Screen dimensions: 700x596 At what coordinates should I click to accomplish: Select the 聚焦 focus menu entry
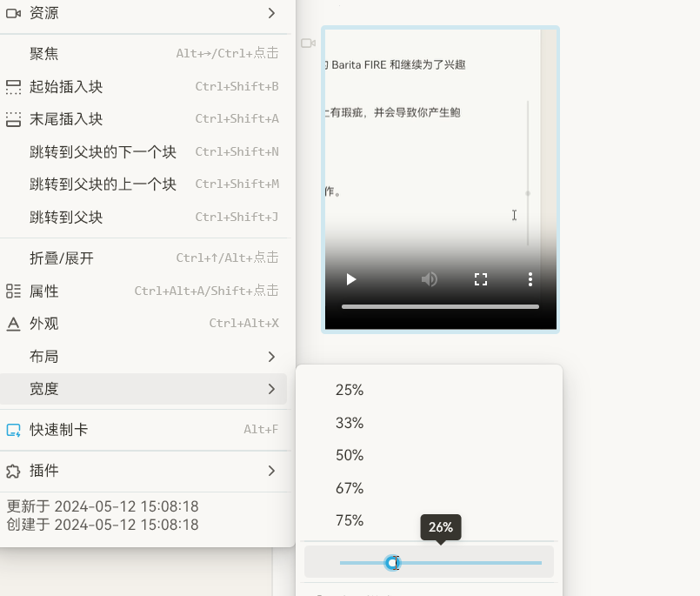coord(143,54)
